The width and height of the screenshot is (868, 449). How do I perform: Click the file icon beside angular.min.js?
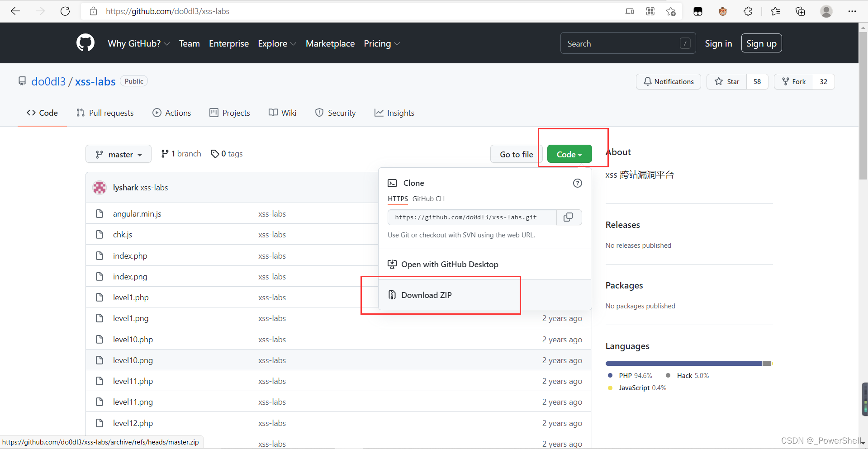pos(100,213)
